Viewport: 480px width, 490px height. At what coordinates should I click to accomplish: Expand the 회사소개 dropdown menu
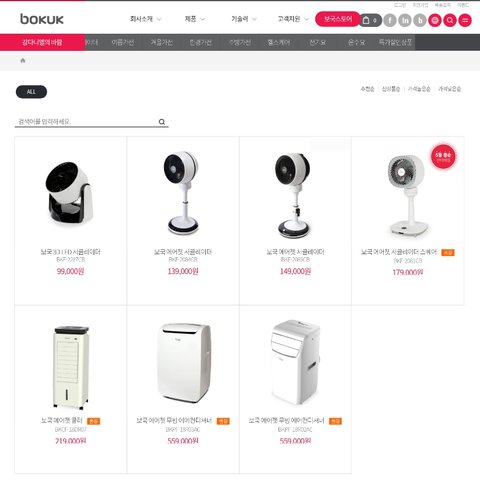[145, 19]
